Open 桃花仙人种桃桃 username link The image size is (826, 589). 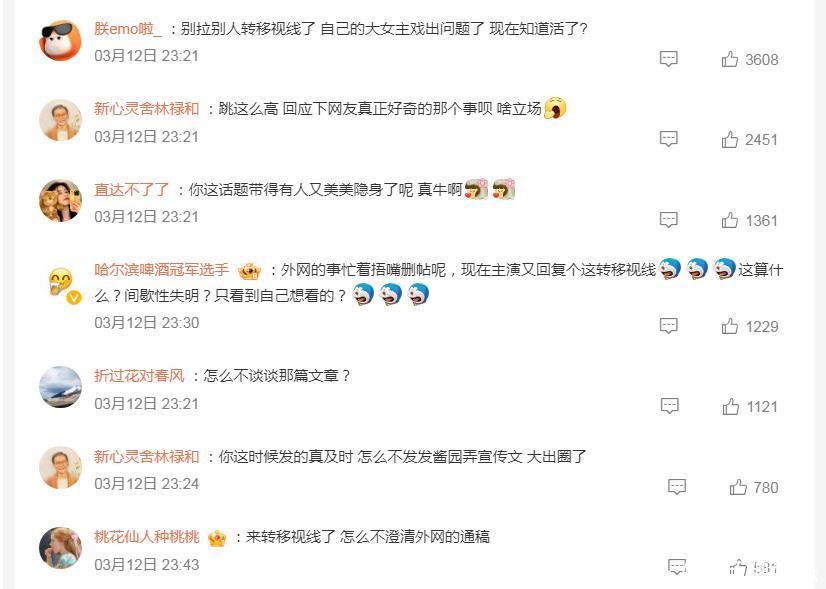click(x=147, y=537)
